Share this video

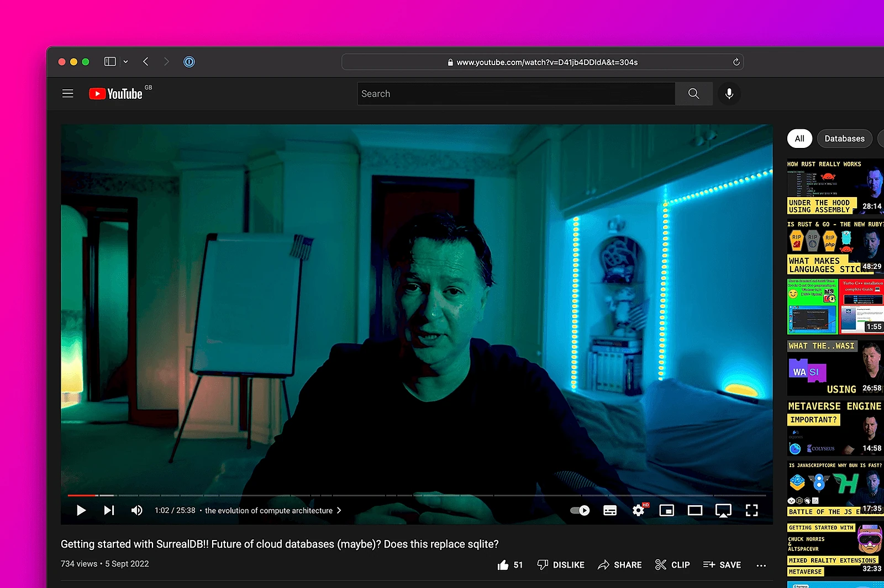point(619,565)
